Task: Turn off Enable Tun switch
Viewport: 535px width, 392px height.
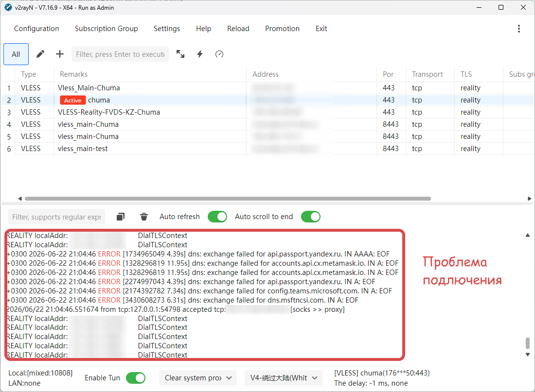Action: pyautogui.click(x=136, y=378)
